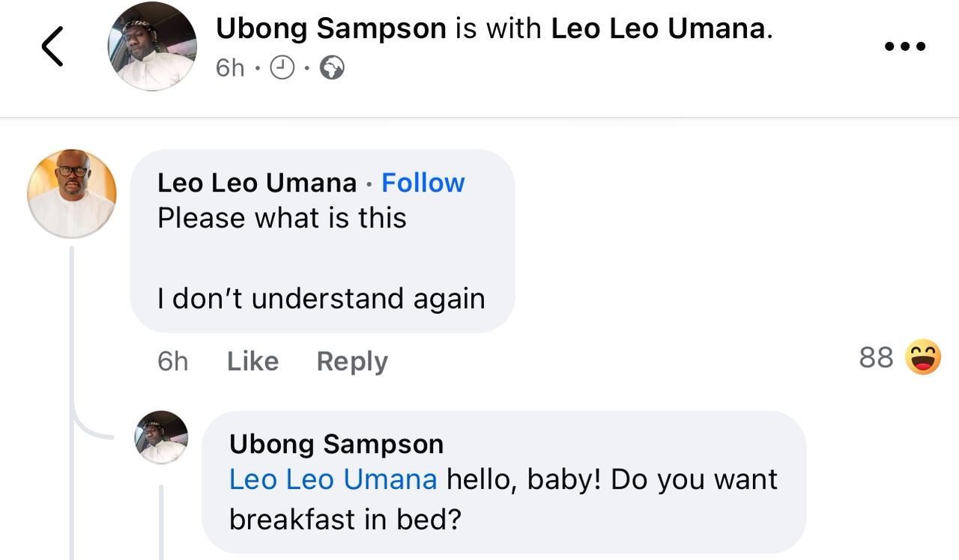Open the three-dot more options menu
959x560 pixels.
point(904,46)
